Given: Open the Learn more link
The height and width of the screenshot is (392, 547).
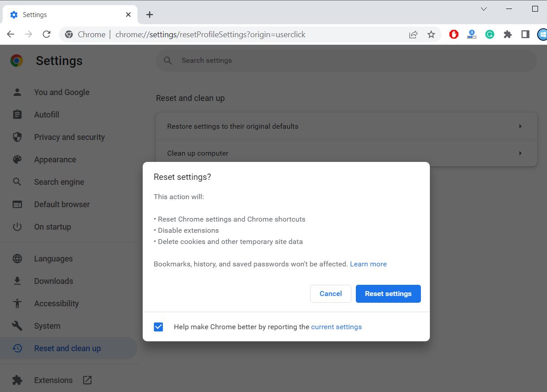Looking at the screenshot, I should [368, 264].
